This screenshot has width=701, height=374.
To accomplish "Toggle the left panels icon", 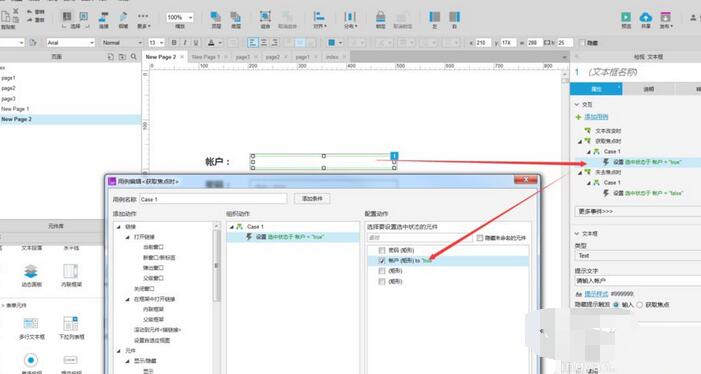I will 435,17.
